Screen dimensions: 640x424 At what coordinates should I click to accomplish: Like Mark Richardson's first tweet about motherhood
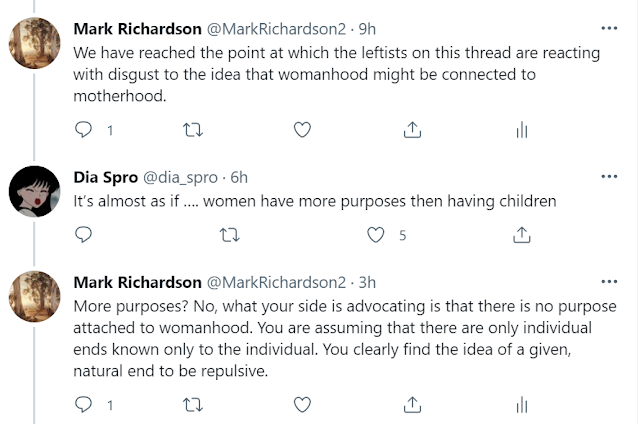click(x=302, y=130)
